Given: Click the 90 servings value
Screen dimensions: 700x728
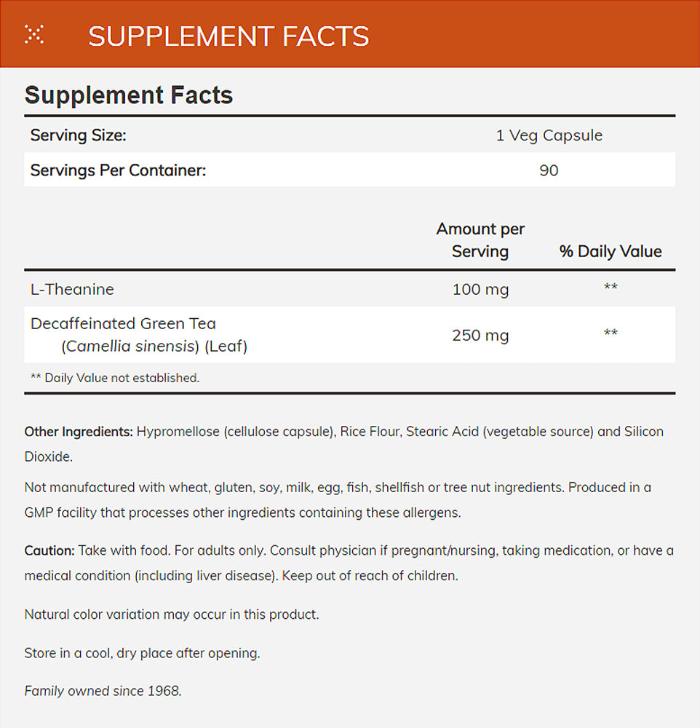Looking at the screenshot, I should pos(549,171).
